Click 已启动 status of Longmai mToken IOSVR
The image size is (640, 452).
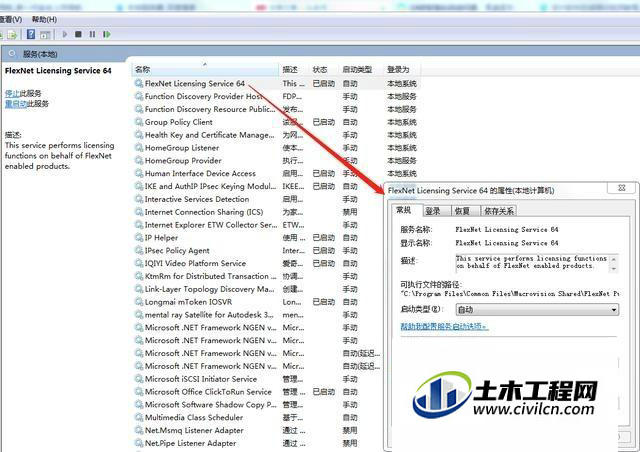[324, 302]
